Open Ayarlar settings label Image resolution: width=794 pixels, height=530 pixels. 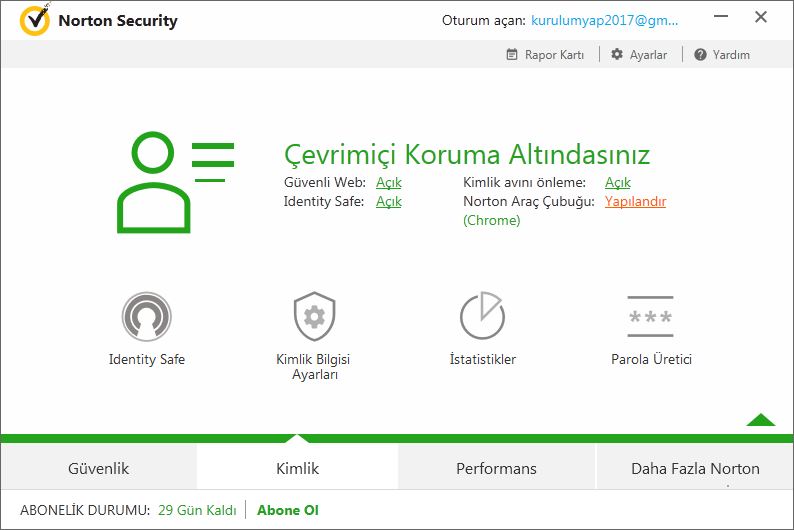tap(648, 55)
